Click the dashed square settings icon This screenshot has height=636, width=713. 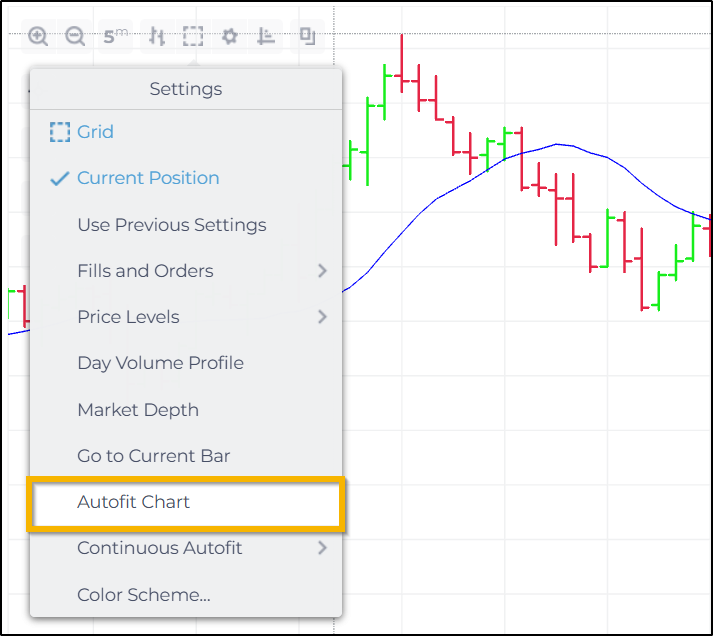coord(193,36)
